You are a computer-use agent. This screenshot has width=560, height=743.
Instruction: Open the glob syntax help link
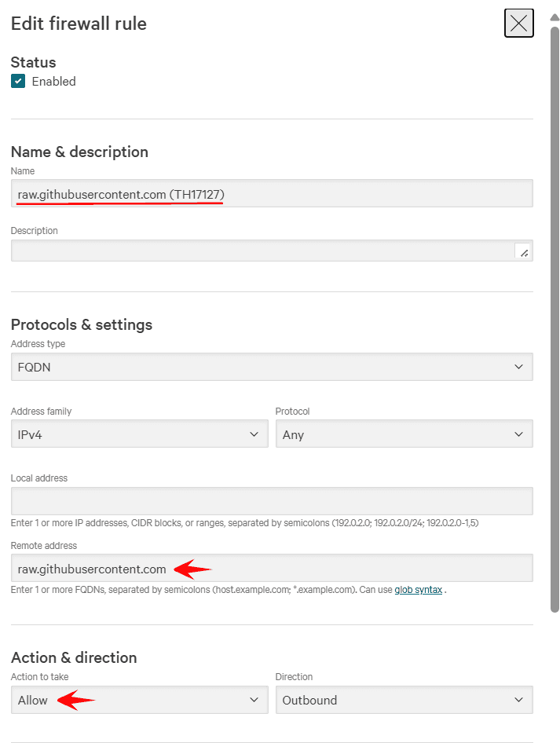[418, 589]
